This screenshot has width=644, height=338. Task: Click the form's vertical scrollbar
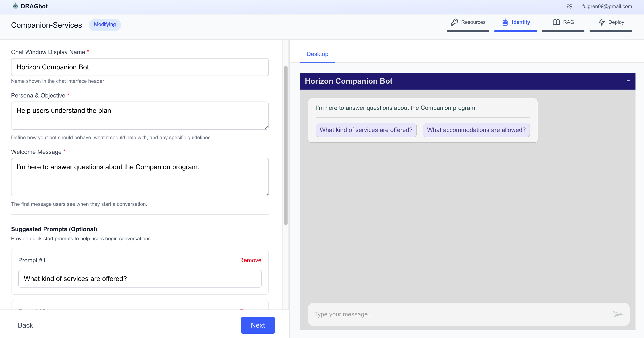[285, 145]
